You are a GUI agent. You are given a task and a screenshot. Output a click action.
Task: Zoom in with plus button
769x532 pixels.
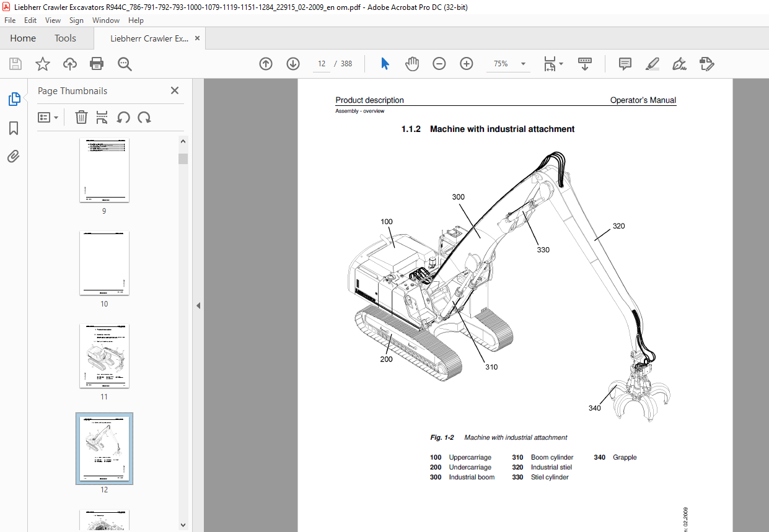pos(467,64)
